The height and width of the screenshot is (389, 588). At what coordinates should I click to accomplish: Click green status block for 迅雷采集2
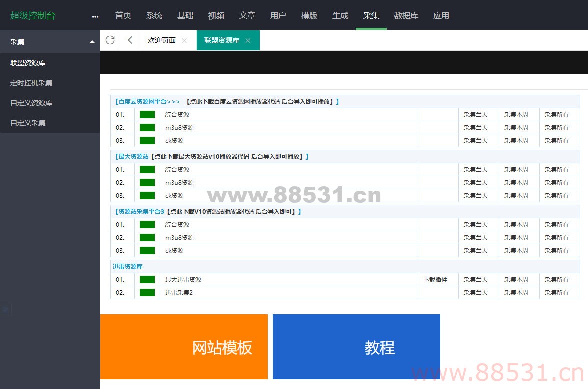click(x=147, y=292)
